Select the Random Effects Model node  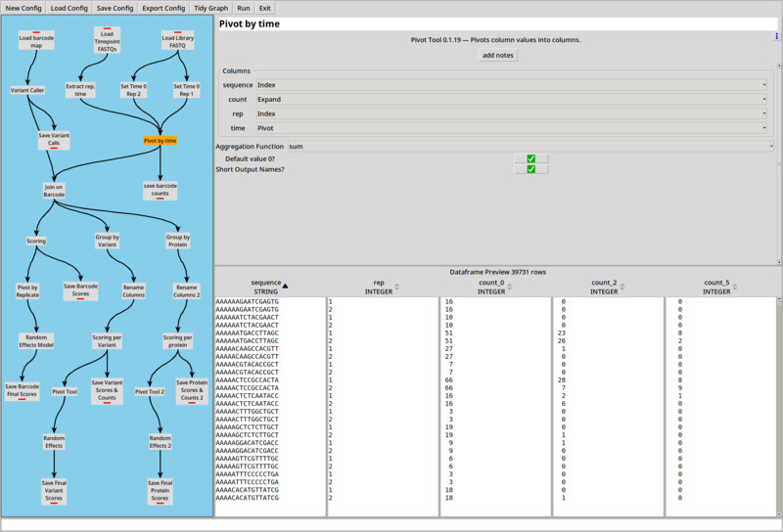pyautogui.click(x=36, y=341)
